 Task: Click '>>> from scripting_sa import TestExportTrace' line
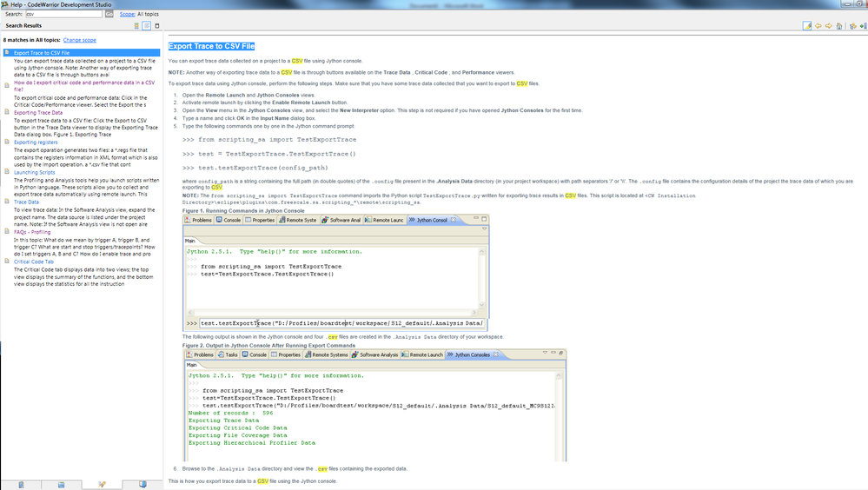point(269,140)
